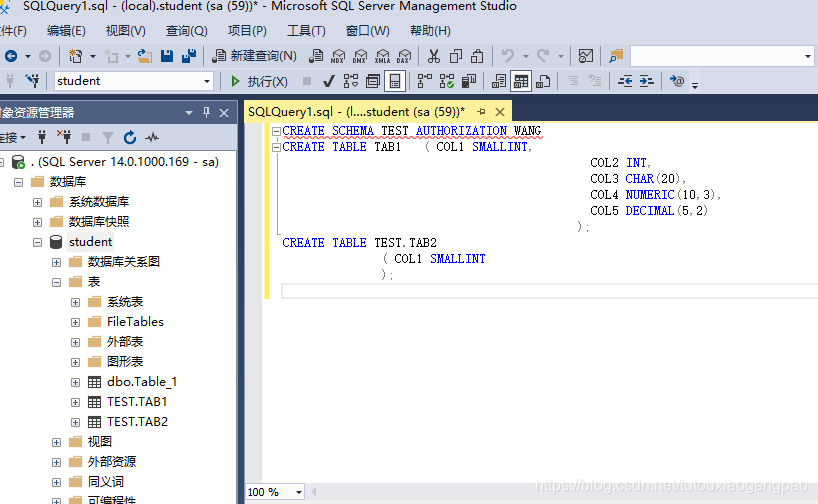Click the decrease indent icon
Image resolution: width=818 pixels, height=504 pixels.
click(625, 81)
